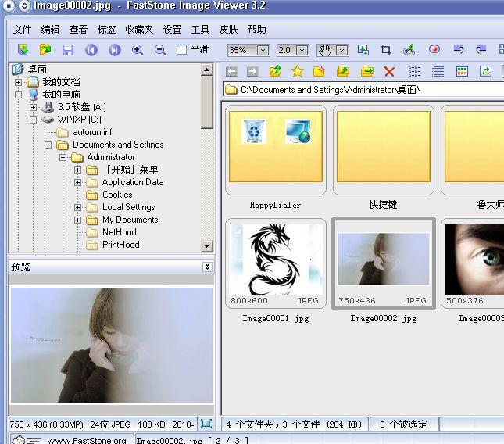The width and height of the screenshot is (504, 444).
Task: Switch to thumbnails view icon
Action: (462, 71)
